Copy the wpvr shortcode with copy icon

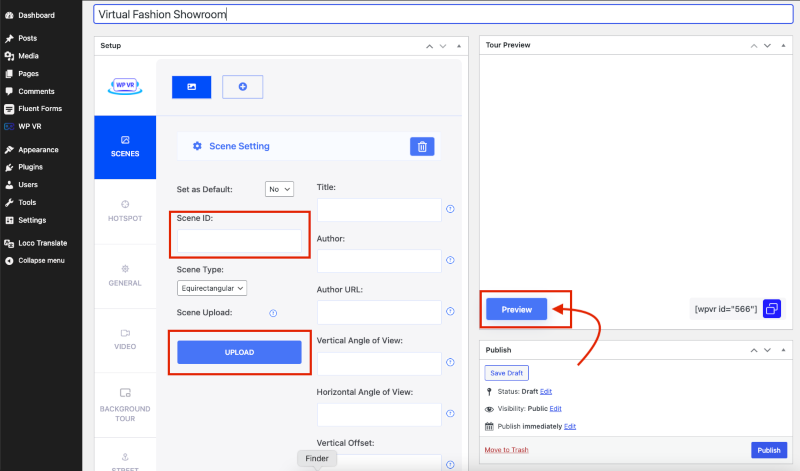point(771,309)
